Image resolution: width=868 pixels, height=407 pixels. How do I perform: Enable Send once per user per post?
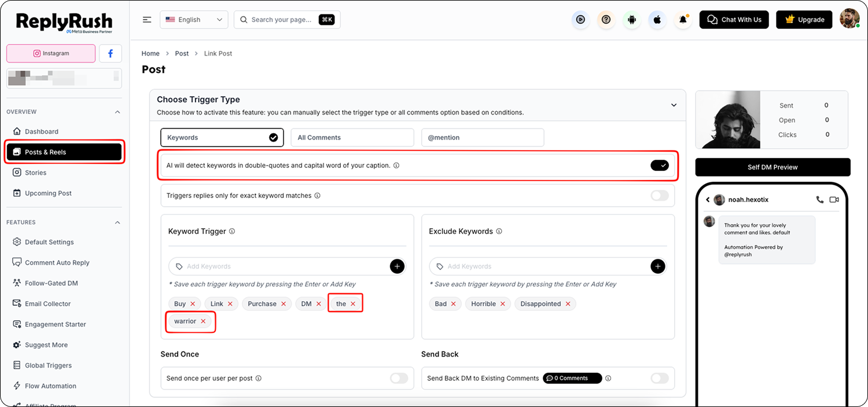click(x=399, y=379)
